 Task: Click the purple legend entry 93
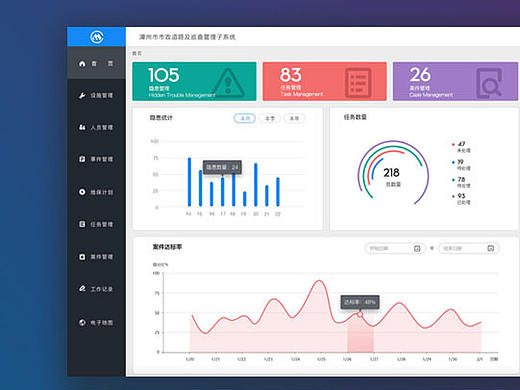tap(461, 199)
